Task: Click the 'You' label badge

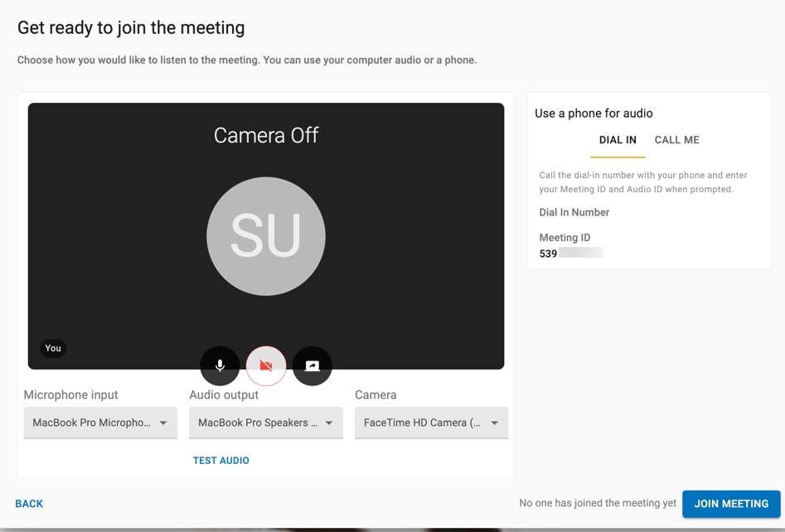Action: point(53,348)
